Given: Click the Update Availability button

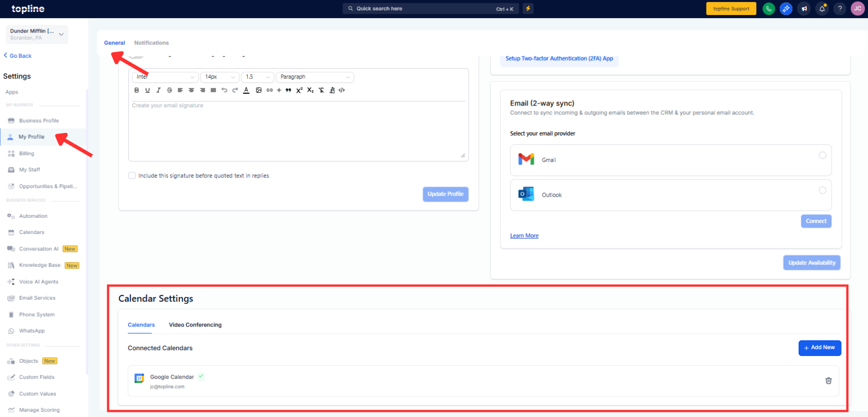Looking at the screenshot, I should (812, 263).
